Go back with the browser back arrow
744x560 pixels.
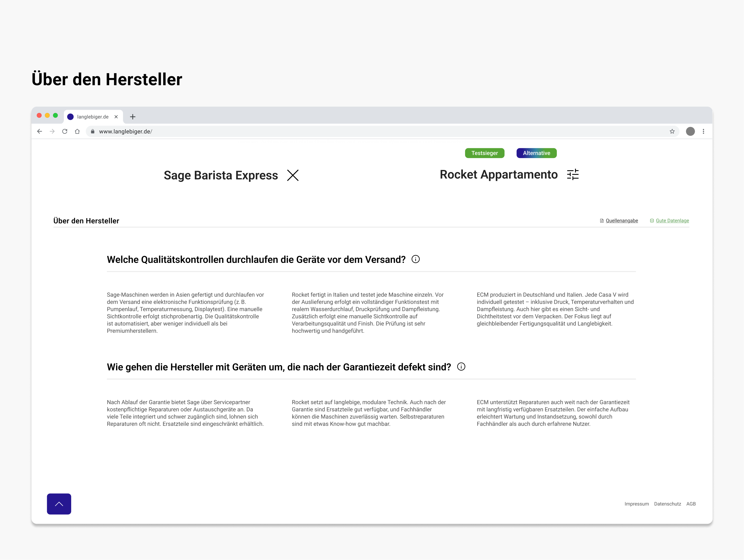40,131
